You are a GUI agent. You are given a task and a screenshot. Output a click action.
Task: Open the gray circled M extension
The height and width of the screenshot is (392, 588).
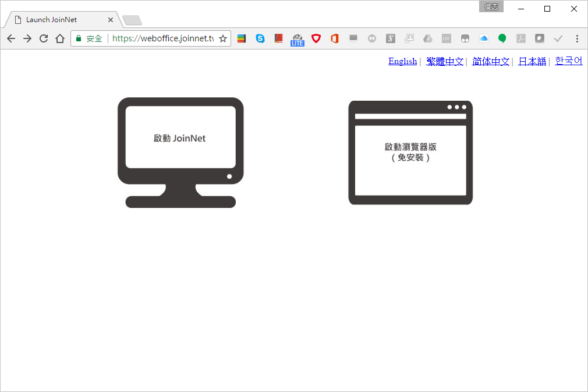[372, 38]
